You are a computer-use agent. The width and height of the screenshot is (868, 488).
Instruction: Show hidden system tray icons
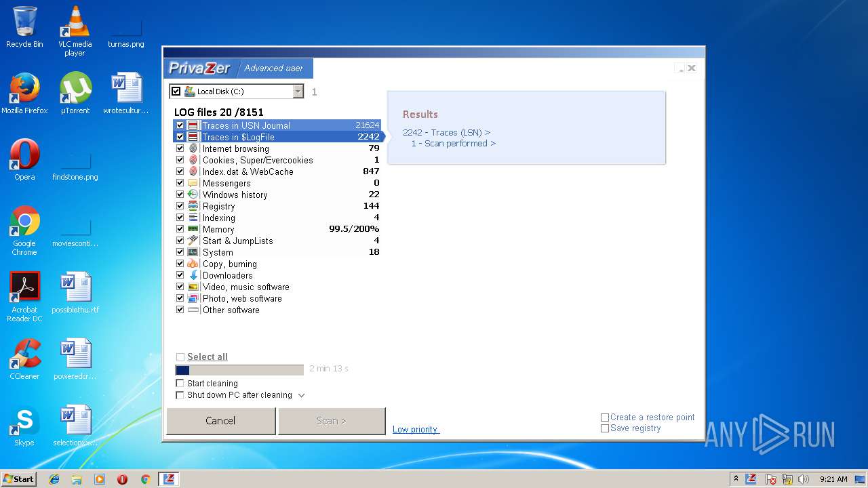coord(736,479)
